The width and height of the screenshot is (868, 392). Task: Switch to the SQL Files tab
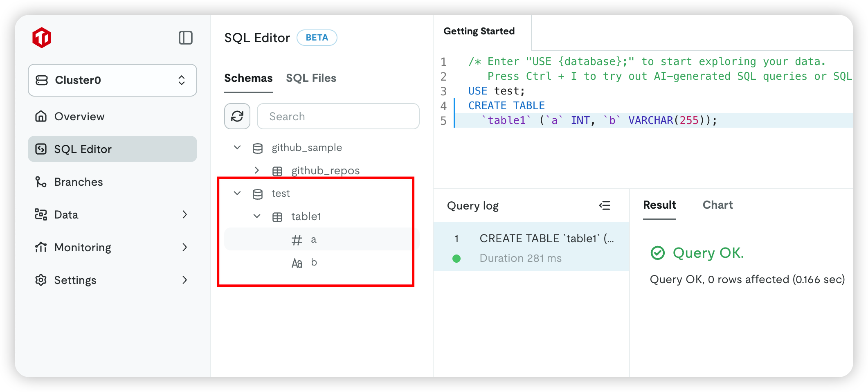click(x=311, y=78)
